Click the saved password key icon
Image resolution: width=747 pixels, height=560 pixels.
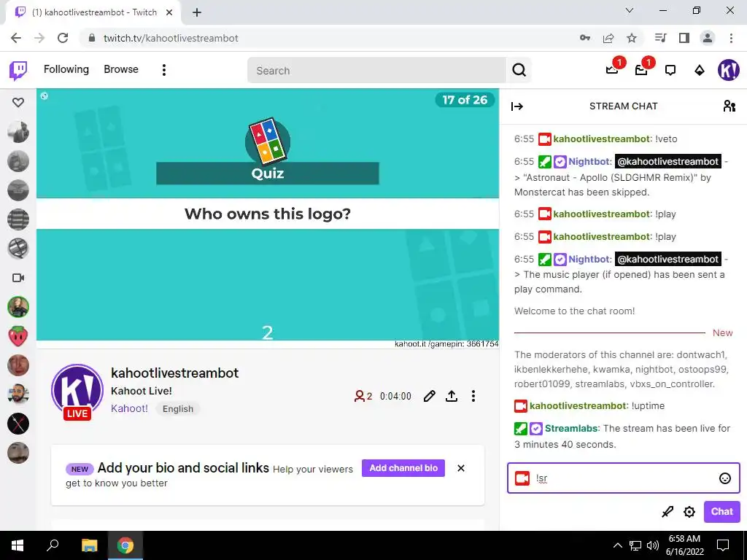(x=585, y=38)
